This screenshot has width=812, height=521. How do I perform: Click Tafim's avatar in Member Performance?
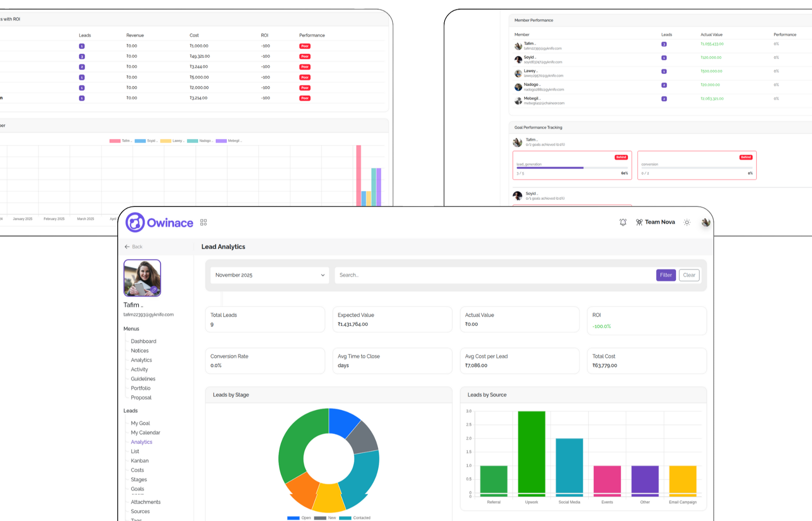point(518,46)
